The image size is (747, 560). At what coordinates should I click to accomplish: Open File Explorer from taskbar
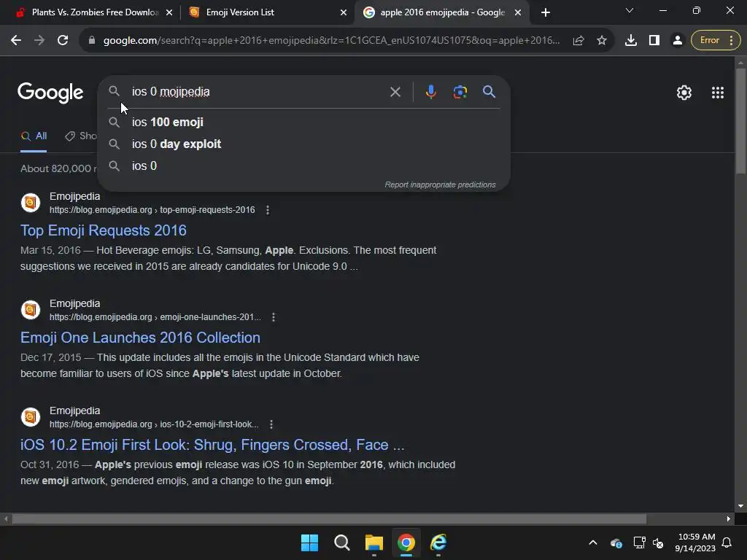(374, 542)
